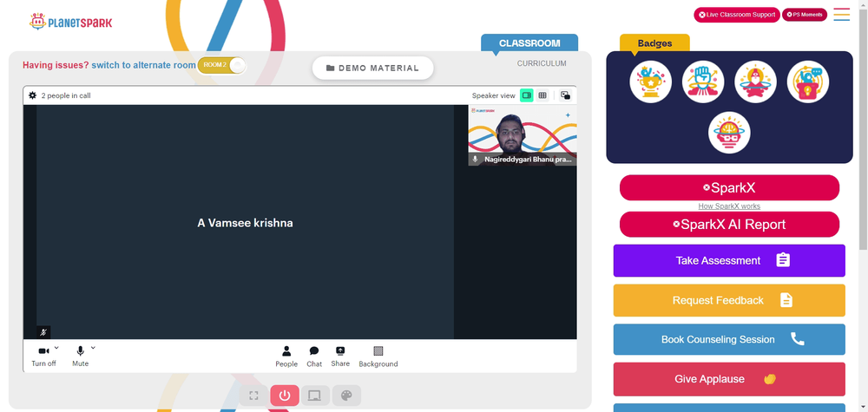
Task: Click the podium speaker badge
Action: click(x=808, y=82)
